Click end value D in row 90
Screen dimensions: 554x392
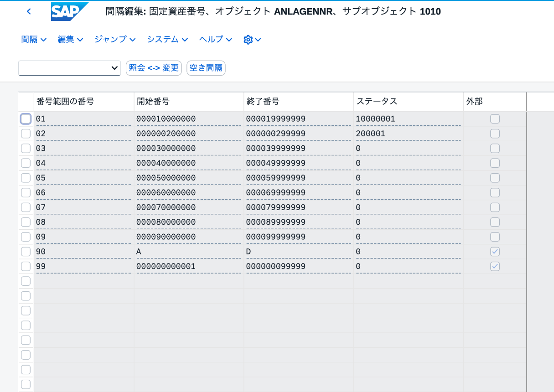coord(299,252)
